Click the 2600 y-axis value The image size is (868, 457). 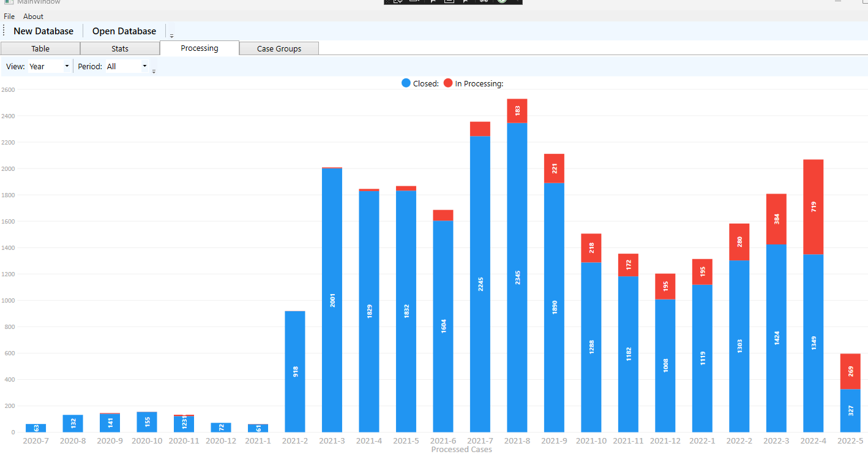pyautogui.click(x=8, y=89)
